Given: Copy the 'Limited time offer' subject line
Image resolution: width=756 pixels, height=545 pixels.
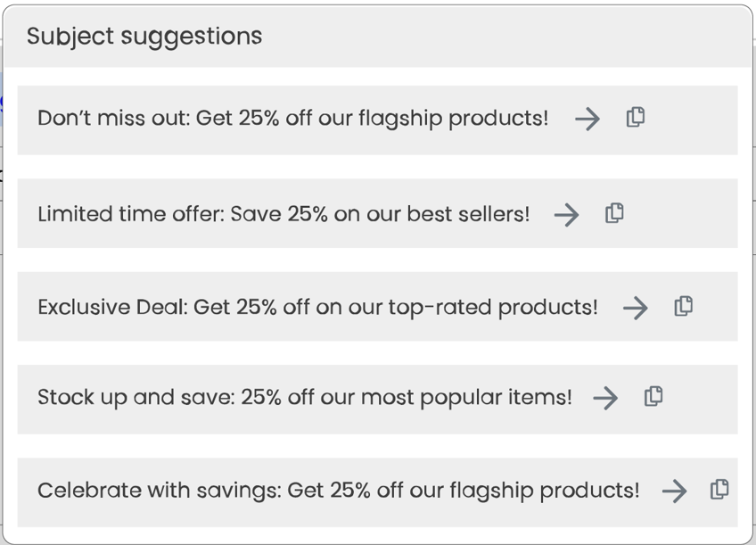Looking at the screenshot, I should click(x=614, y=213).
